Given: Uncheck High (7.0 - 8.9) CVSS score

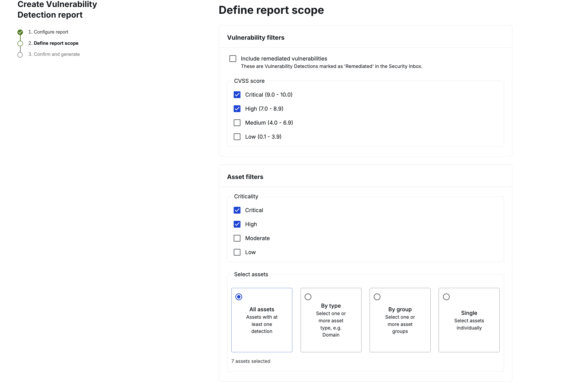Looking at the screenshot, I should point(237,109).
